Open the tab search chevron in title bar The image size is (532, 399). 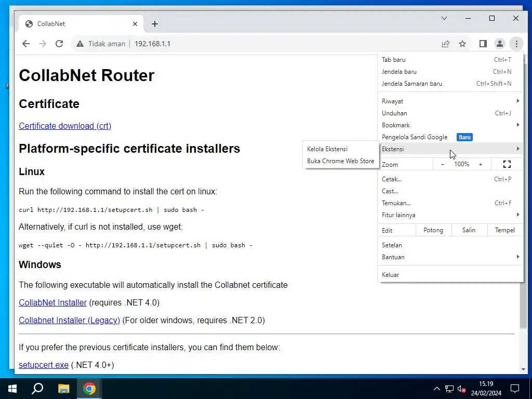click(444, 18)
